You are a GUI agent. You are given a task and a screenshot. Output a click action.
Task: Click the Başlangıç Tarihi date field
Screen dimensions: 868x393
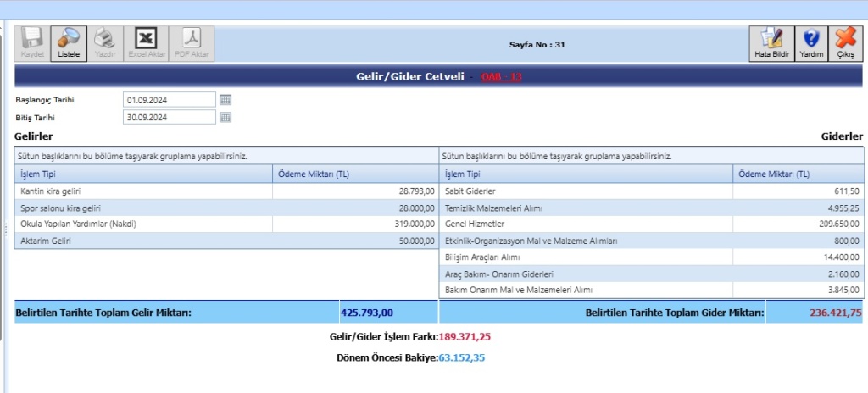click(169, 100)
